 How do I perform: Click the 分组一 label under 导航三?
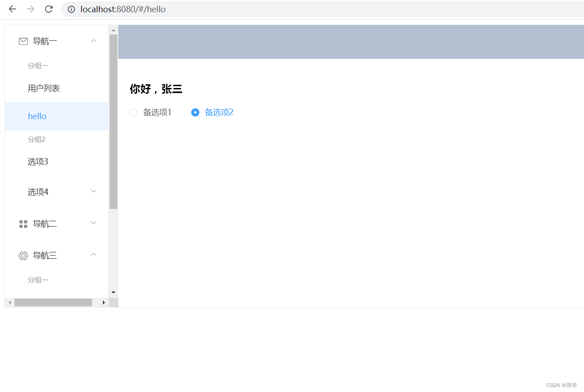tap(38, 280)
